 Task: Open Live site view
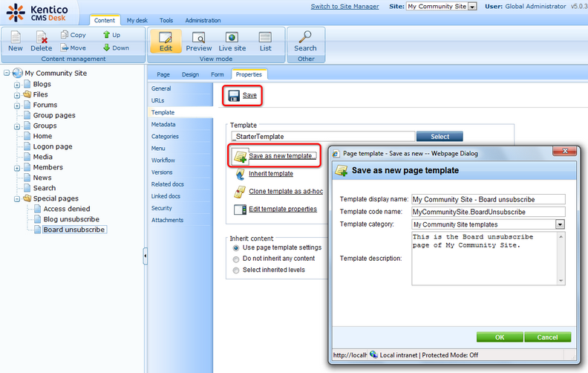pyautogui.click(x=232, y=42)
